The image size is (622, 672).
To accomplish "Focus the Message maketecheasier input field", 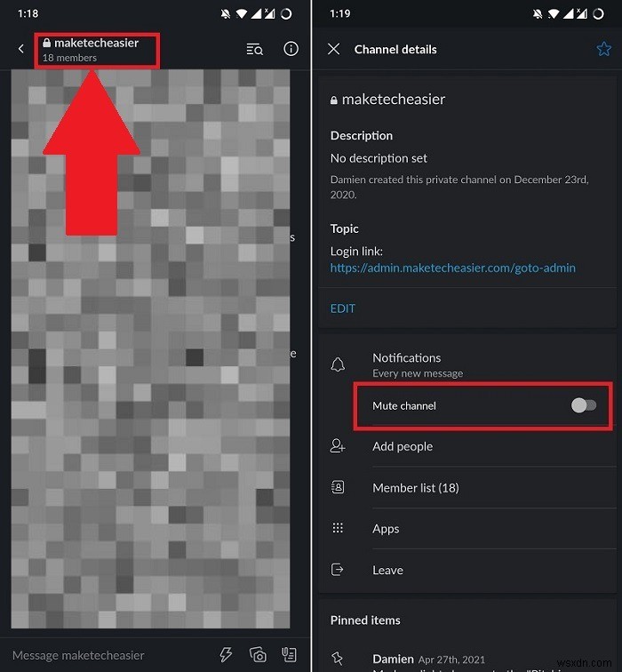I will (78, 655).
